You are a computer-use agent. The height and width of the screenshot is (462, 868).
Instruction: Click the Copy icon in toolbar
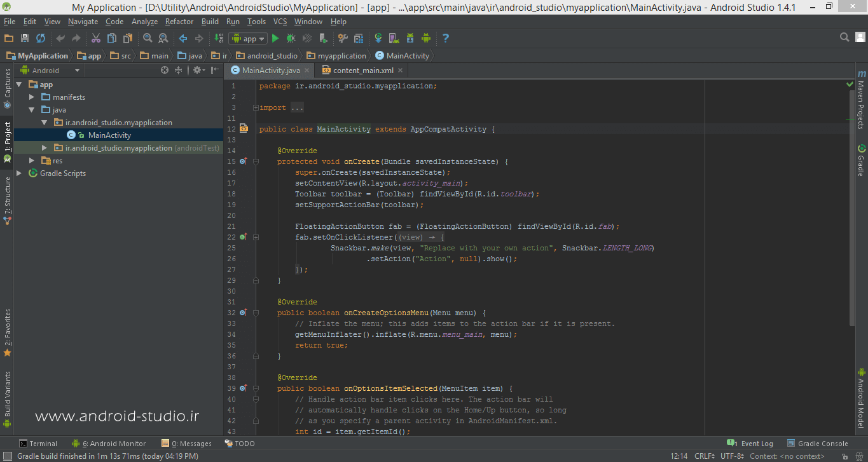112,38
